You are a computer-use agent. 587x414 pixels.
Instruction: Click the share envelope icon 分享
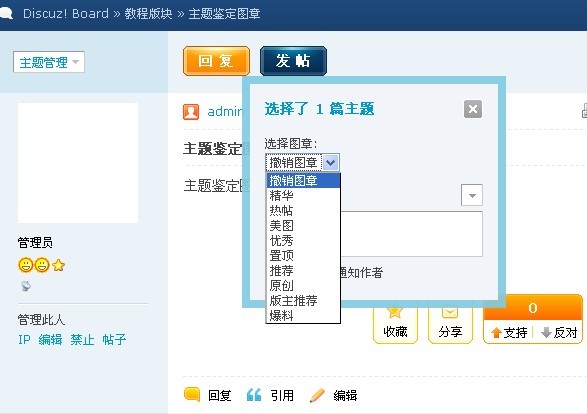click(x=450, y=311)
